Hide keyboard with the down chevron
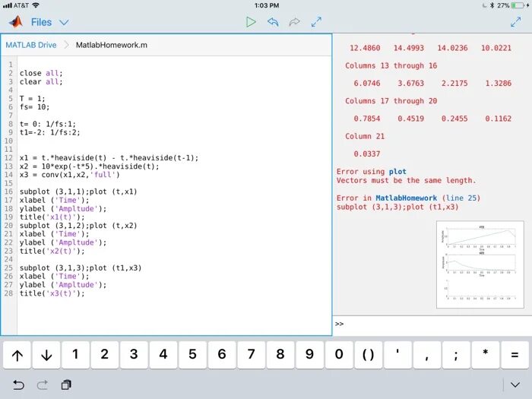 click(515, 385)
